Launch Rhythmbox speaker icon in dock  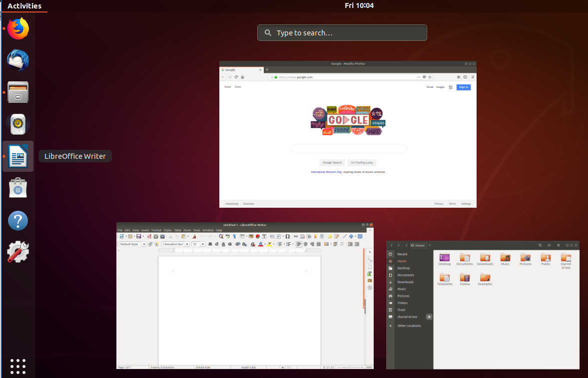pyautogui.click(x=18, y=124)
